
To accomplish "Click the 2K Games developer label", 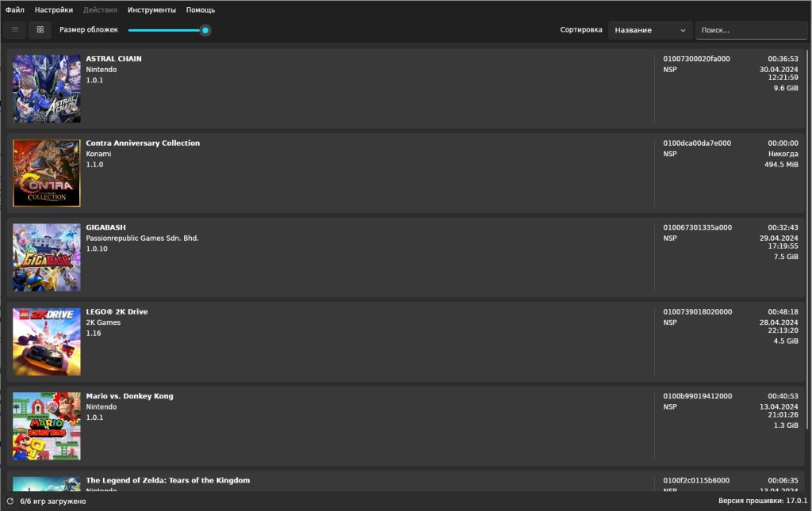I will pos(103,322).
